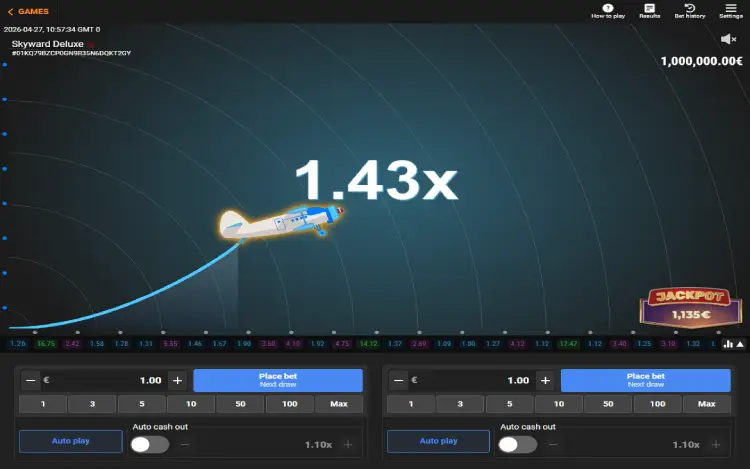Open Auto play in the right panel

[x=439, y=441]
